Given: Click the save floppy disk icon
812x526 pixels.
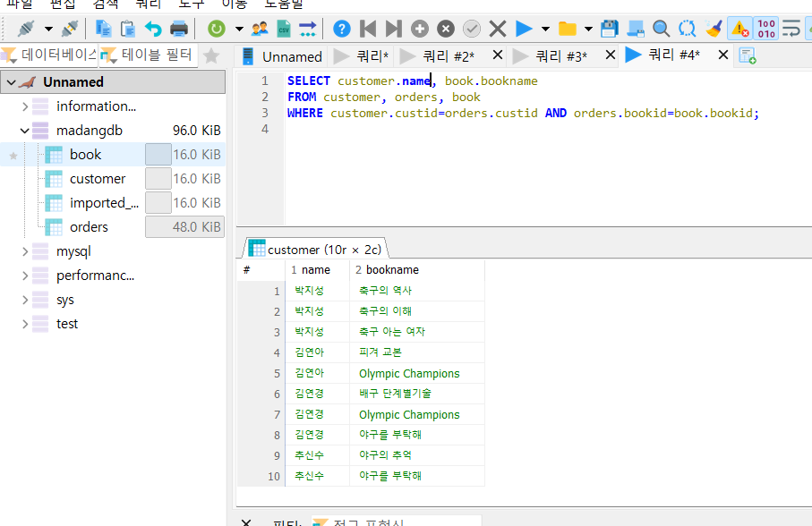Looking at the screenshot, I should point(610,29).
